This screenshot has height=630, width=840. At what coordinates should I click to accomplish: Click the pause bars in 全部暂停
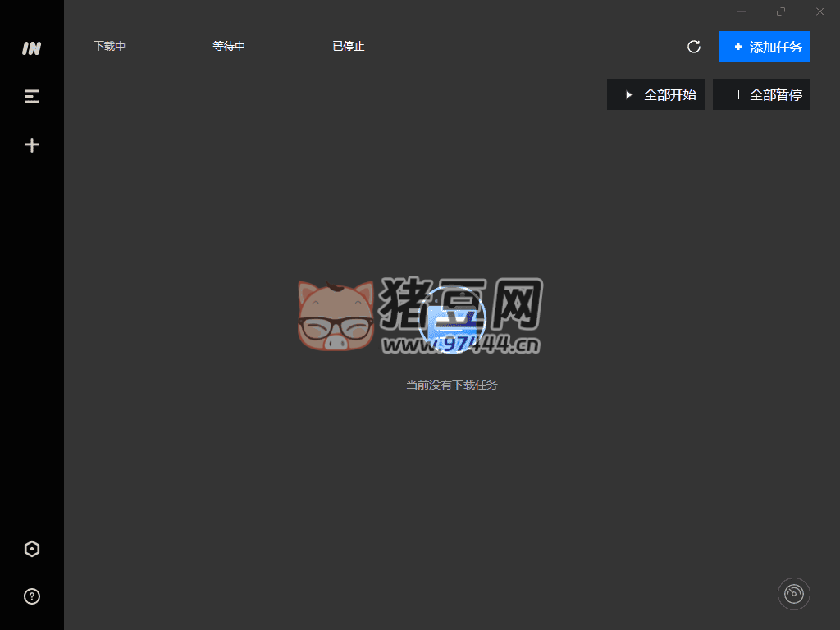(735, 95)
